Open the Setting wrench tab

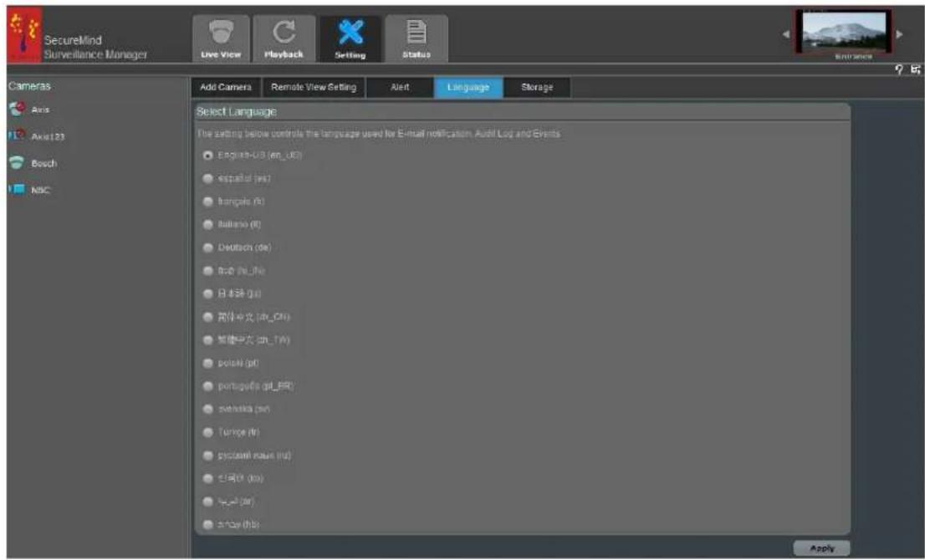[x=350, y=39]
